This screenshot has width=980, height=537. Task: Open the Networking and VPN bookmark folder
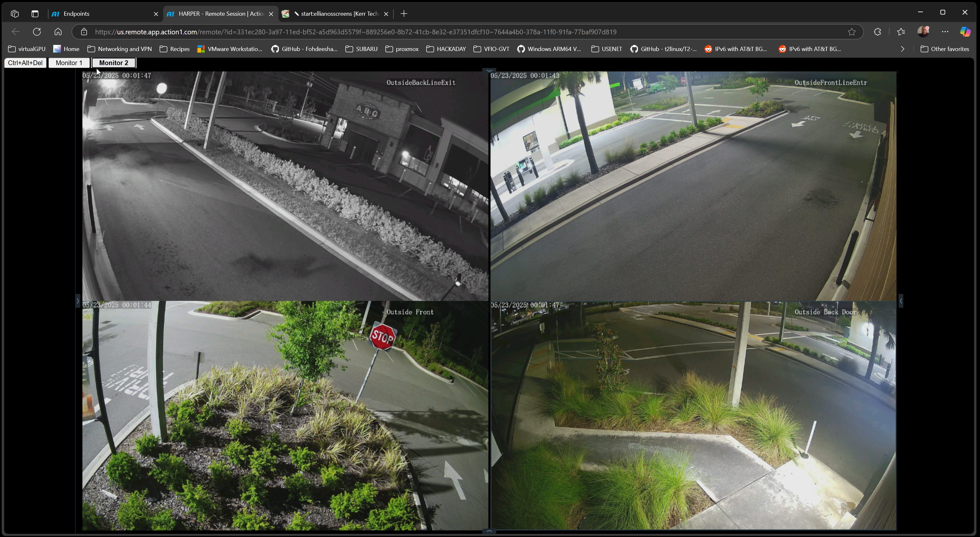coord(119,49)
